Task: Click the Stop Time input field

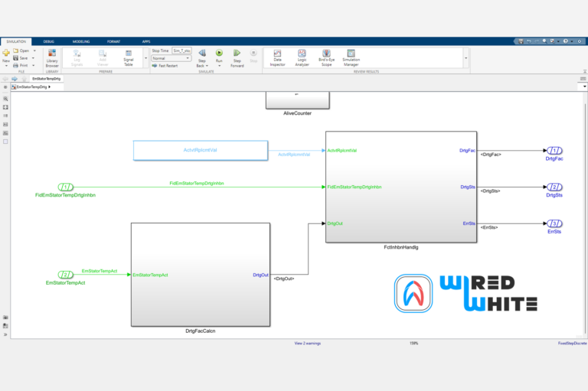Action: pyautogui.click(x=182, y=51)
